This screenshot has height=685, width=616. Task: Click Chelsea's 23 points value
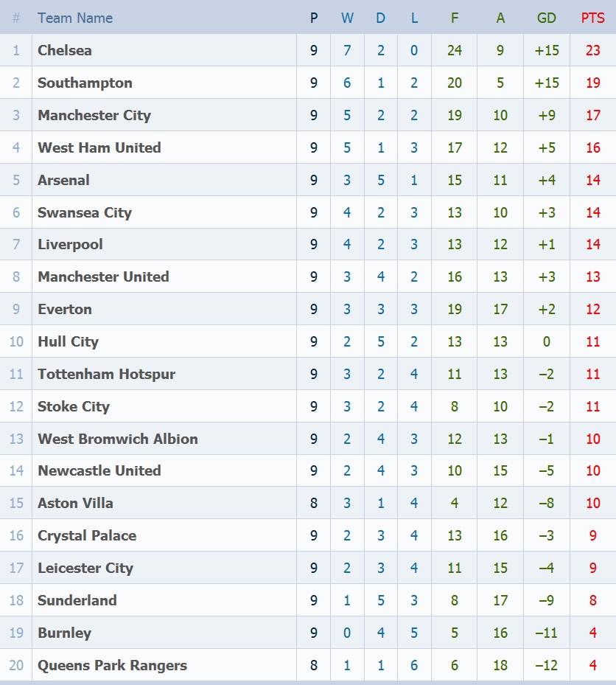(592, 50)
